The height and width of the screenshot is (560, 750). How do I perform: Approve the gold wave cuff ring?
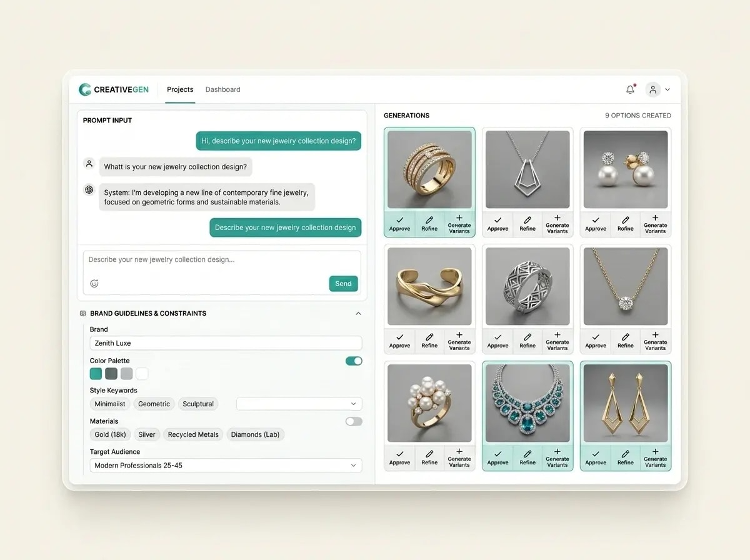point(399,341)
